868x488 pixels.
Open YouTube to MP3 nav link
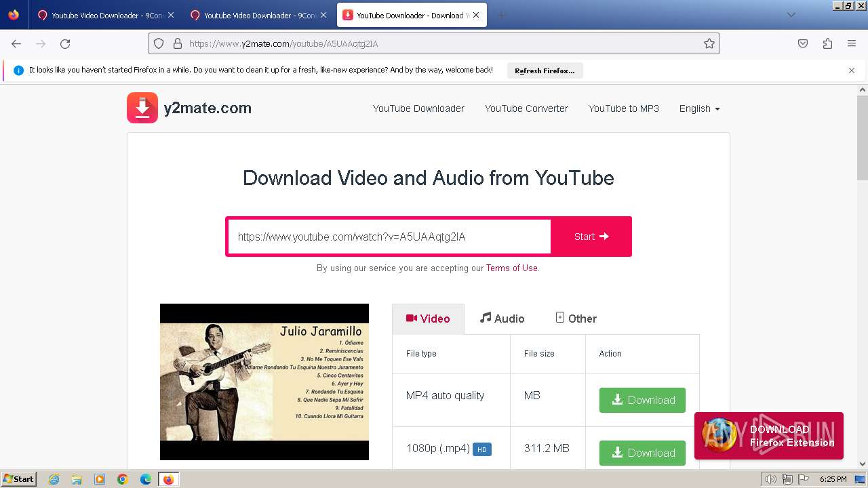coord(624,108)
